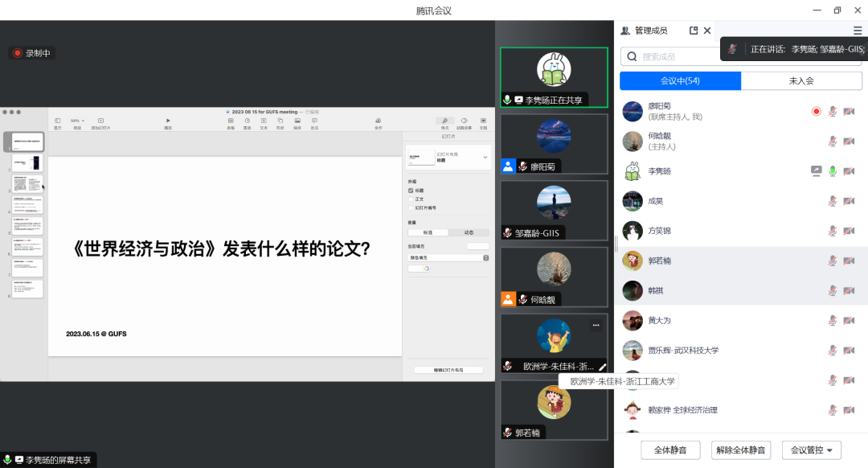The image size is (868, 468).
Task: Click the green microphone icon for 李隽旸
Action: pos(833,171)
